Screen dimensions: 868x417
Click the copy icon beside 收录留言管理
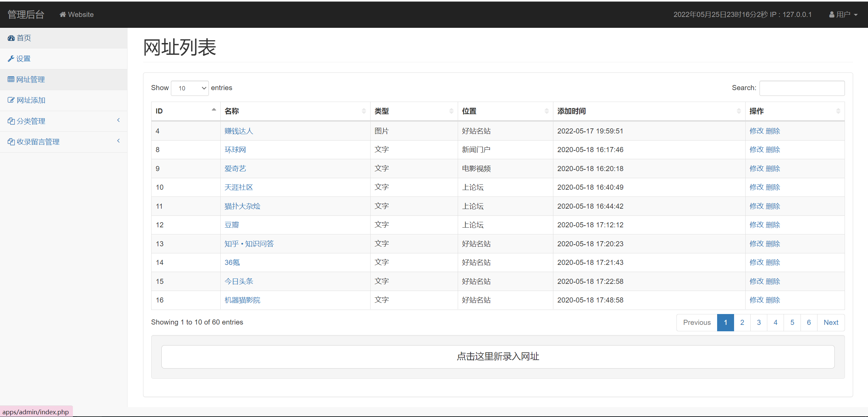(11, 142)
